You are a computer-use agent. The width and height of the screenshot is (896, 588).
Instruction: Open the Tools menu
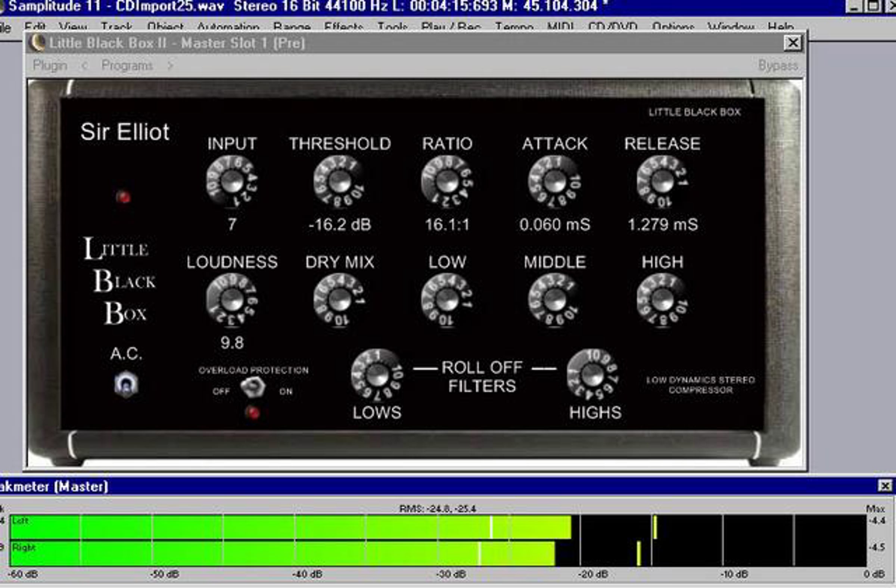(392, 27)
